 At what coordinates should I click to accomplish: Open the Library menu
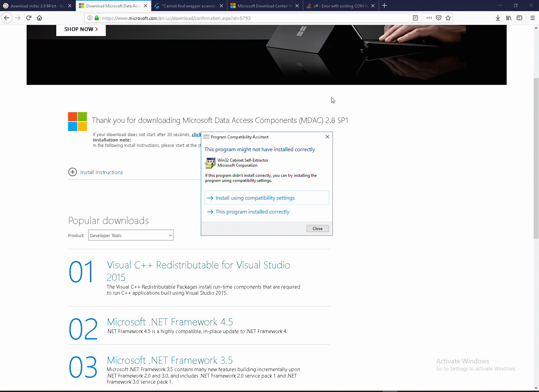click(509, 18)
